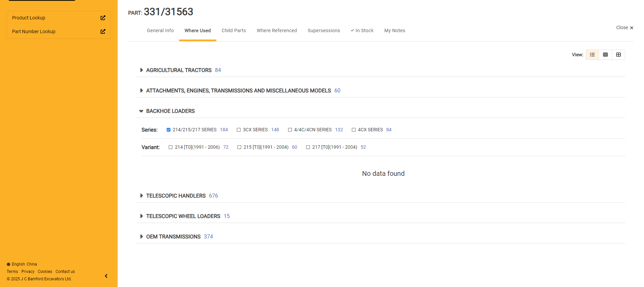Screen dimensions: 644x287
Task: Tick the 215 [TO](1991 - 2004) variant
Action: point(239,147)
